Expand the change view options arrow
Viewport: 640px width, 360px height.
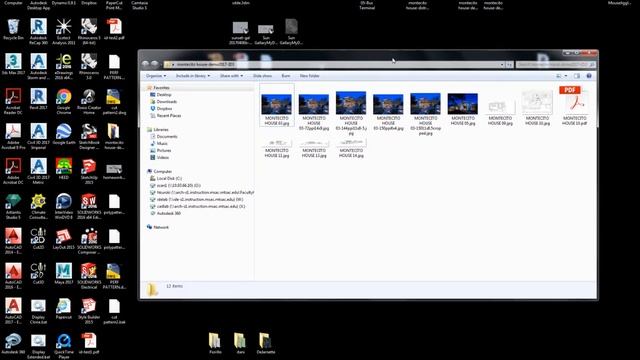click(x=566, y=76)
